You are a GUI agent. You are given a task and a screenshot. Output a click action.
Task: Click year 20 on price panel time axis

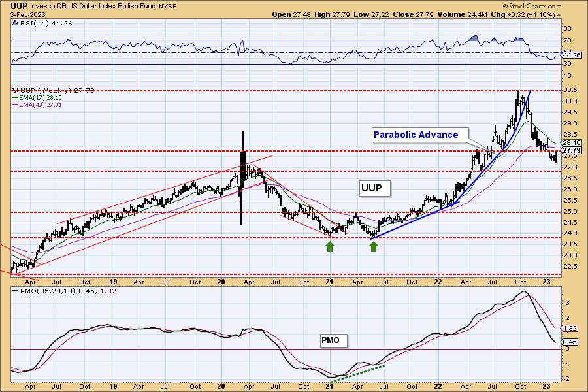pos(221,282)
